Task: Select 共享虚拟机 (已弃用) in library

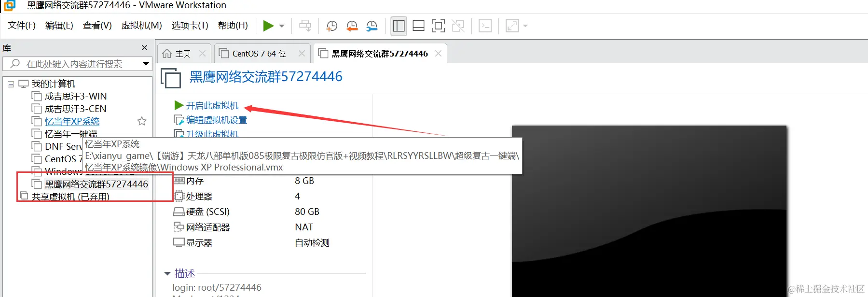Action: [70, 197]
